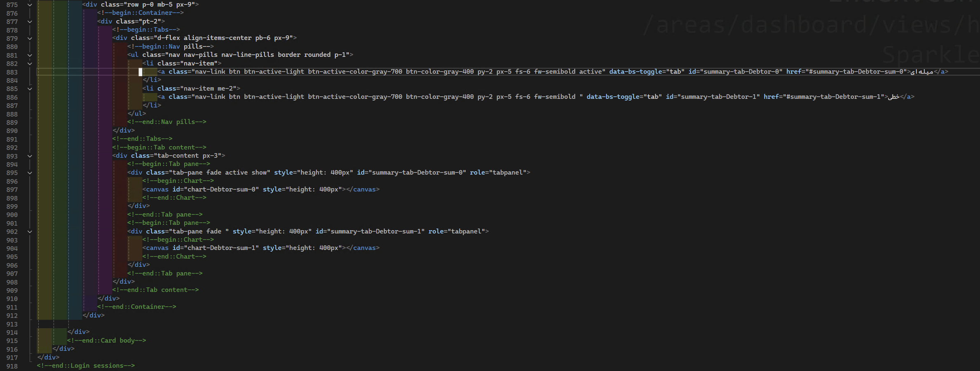Fold the d-flex div at line 879
Viewport: 980px width, 371px height.
30,38
